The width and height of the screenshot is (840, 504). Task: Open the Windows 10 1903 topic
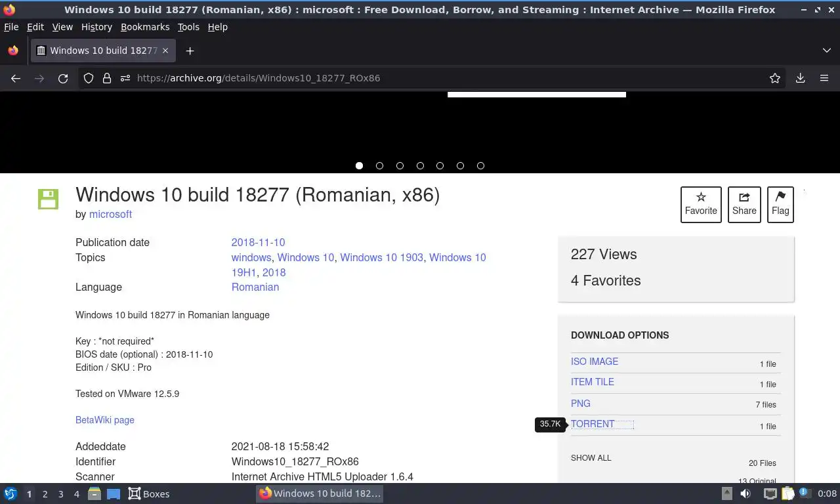(381, 257)
